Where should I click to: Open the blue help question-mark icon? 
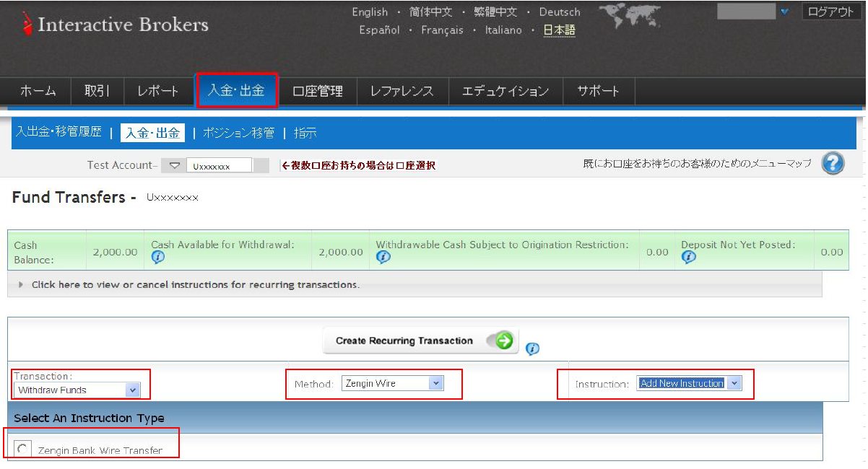pos(833,163)
